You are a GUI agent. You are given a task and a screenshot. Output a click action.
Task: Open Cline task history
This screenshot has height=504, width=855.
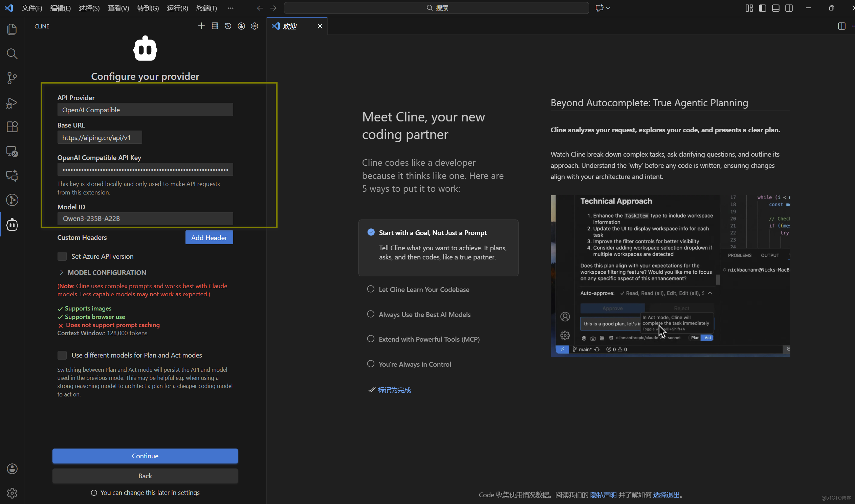(x=228, y=26)
